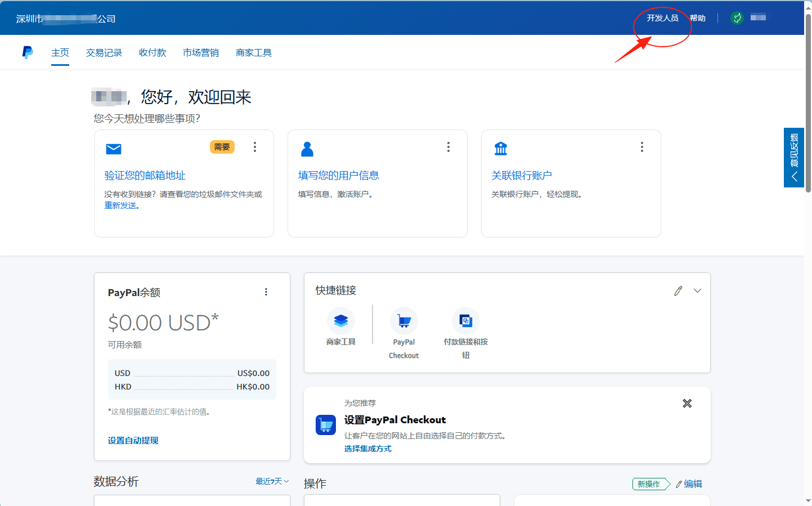Click the person icon on user info card
Image resolution: width=812 pixels, height=506 pixels.
pos(307,149)
